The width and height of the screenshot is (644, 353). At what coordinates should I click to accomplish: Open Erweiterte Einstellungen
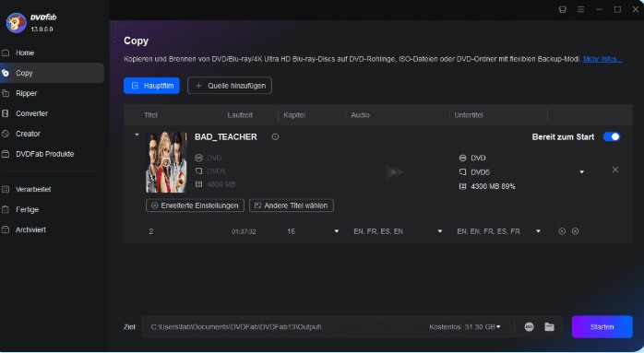tap(195, 206)
